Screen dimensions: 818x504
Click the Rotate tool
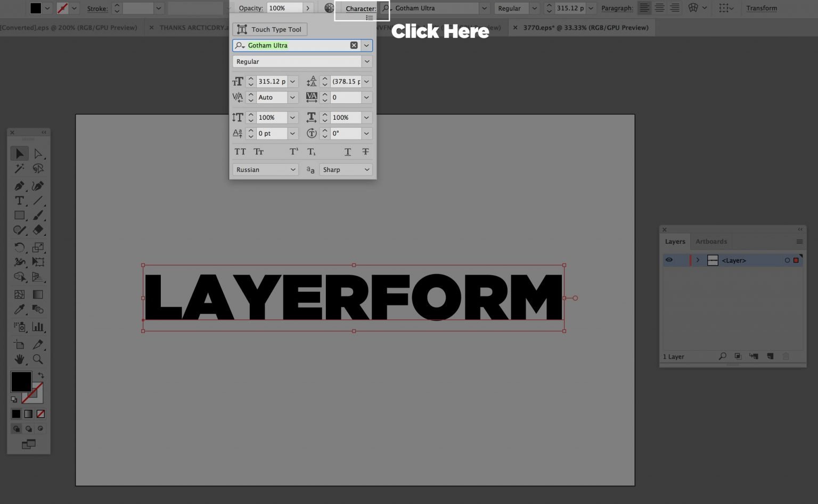tap(19, 247)
